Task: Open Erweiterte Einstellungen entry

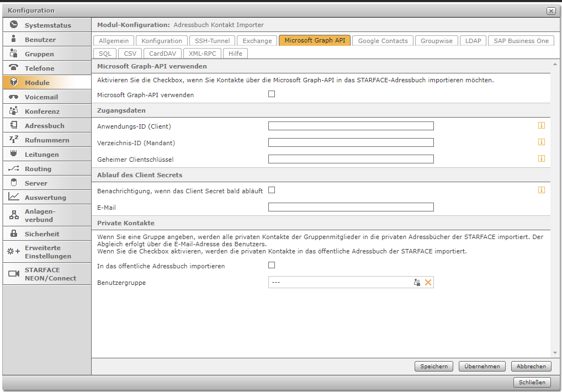Action: point(47,252)
